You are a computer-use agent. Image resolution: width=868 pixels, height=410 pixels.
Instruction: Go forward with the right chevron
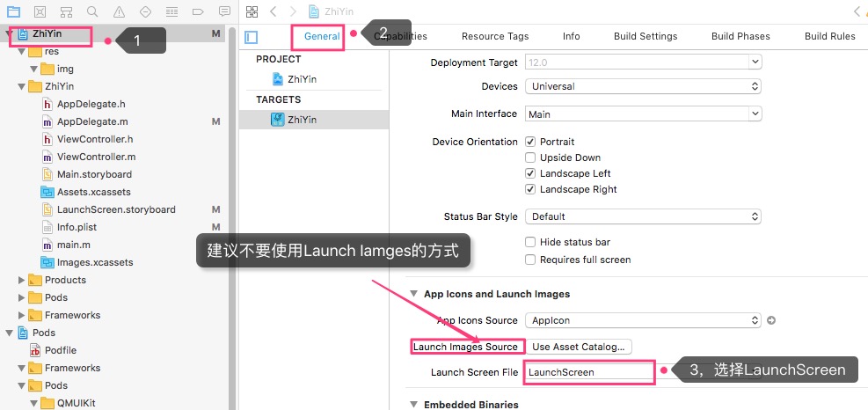pos(293,11)
